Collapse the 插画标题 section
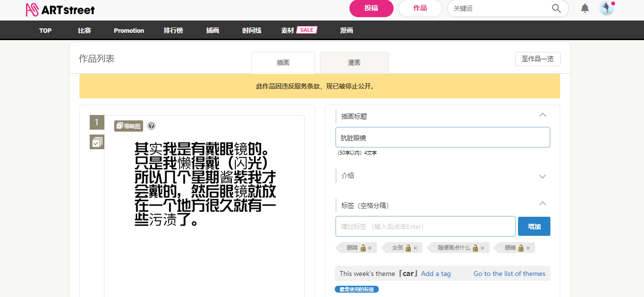The height and width of the screenshot is (297, 644). coord(542,115)
